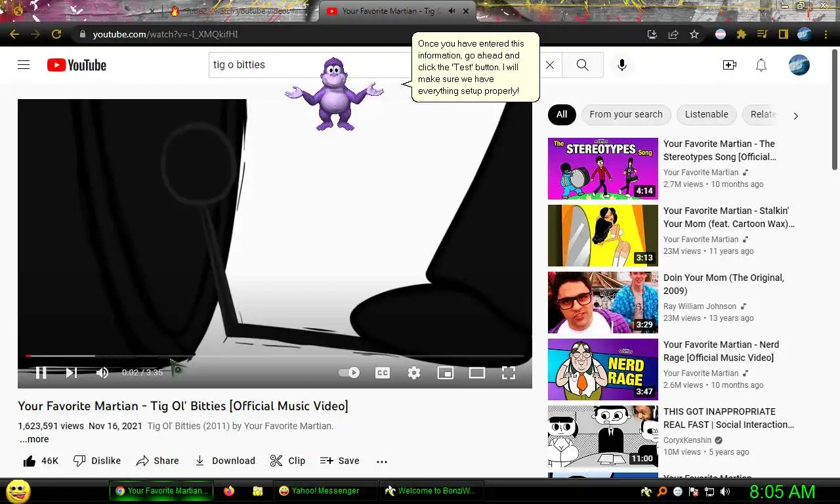Image resolution: width=840 pixels, height=504 pixels.
Task: Open the YouTube guide hamburger menu
Action: pyautogui.click(x=24, y=65)
